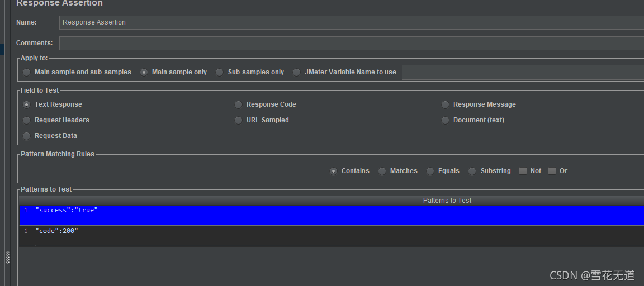Image resolution: width=644 pixels, height=286 pixels.
Task: Select JMeter Variable Name to use option
Action: click(296, 72)
